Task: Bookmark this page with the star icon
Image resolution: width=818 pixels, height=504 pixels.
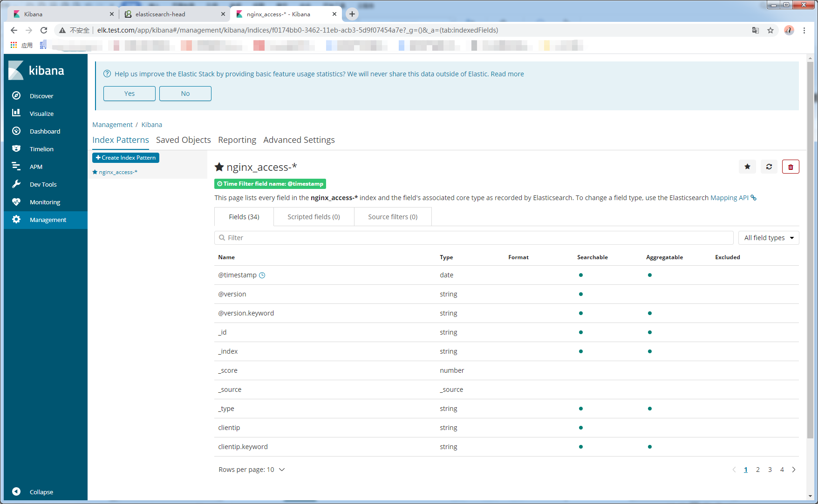Action: point(770,30)
